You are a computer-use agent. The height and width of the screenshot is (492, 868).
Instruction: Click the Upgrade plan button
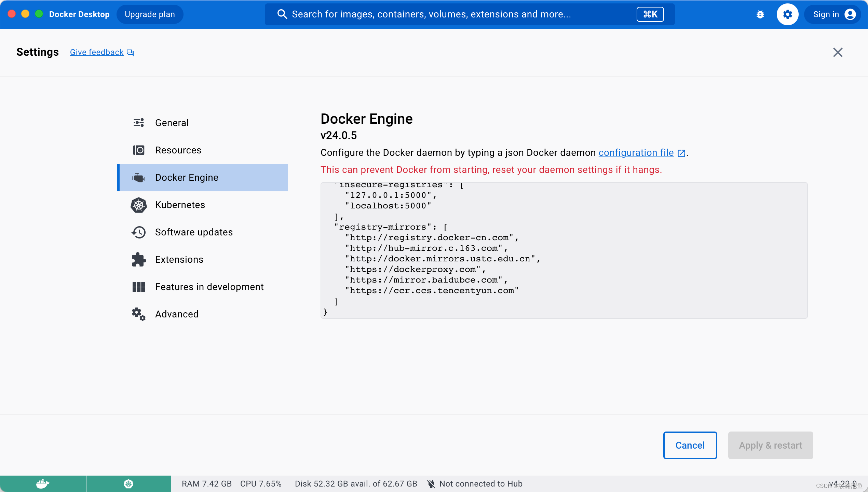150,14
